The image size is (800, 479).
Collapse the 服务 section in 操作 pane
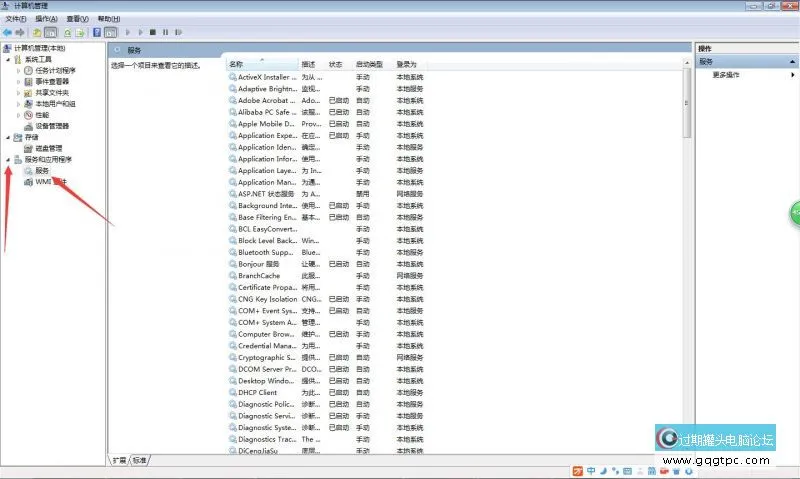(792, 62)
